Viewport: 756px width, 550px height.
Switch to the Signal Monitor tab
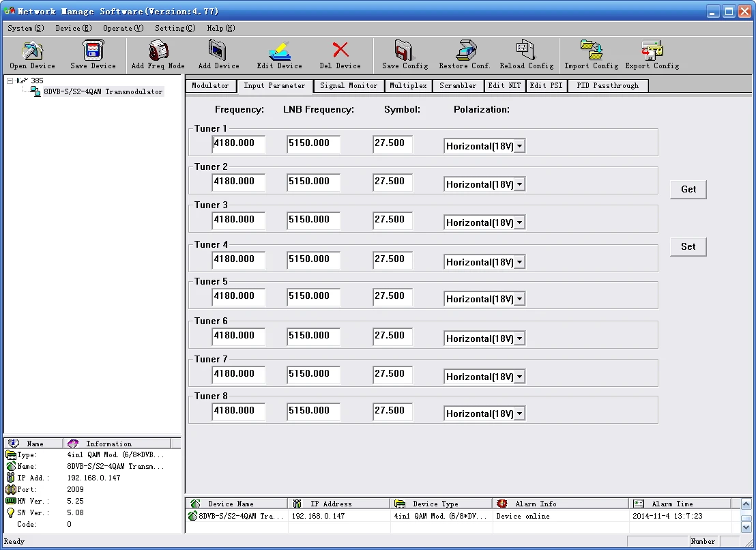click(349, 86)
